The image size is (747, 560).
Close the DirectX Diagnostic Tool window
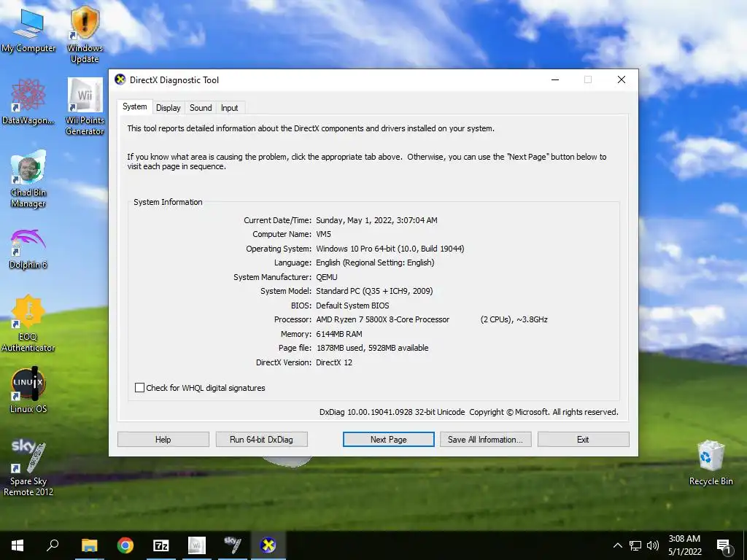pyautogui.click(x=622, y=79)
